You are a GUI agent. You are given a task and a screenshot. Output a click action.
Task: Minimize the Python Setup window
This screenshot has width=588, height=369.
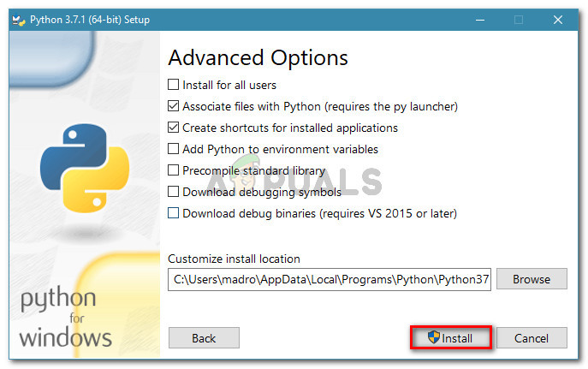(x=480, y=20)
